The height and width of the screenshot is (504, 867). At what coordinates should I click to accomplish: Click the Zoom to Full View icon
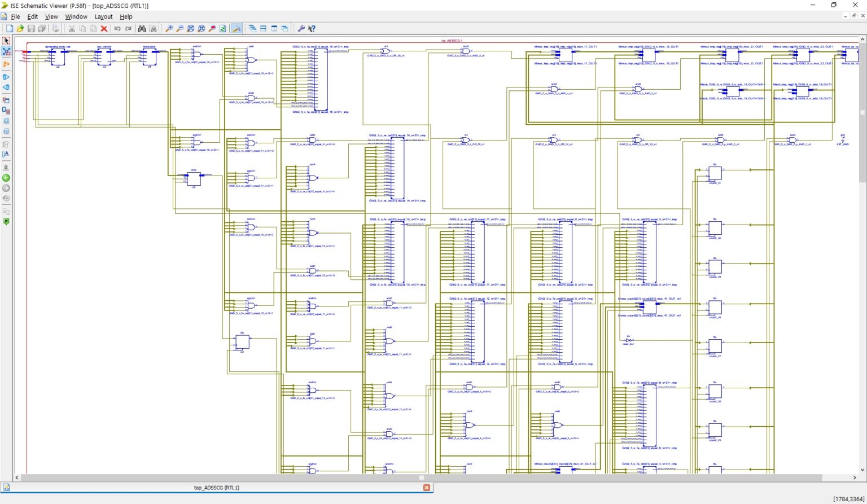coord(190,28)
